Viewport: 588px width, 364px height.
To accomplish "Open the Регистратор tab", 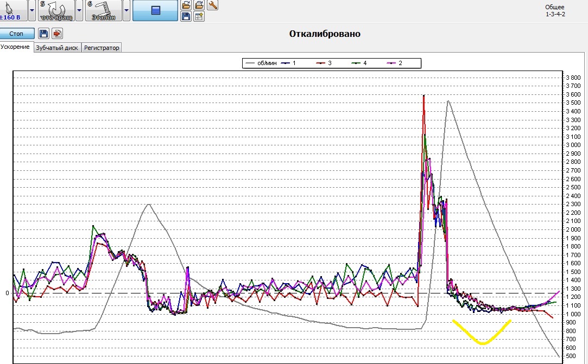I will pos(102,48).
